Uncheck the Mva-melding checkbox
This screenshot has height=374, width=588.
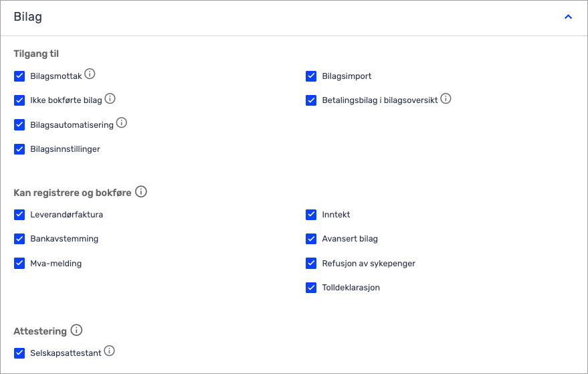point(19,264)
